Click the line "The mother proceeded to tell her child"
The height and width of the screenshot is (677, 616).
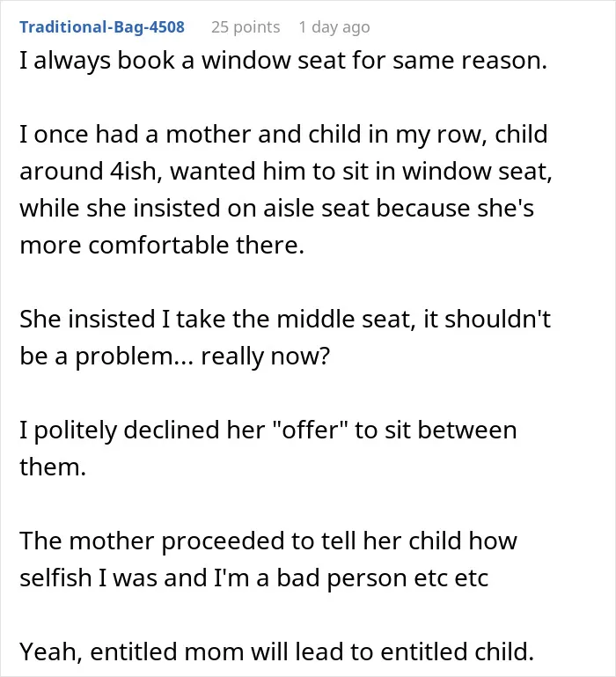[268, 541]
